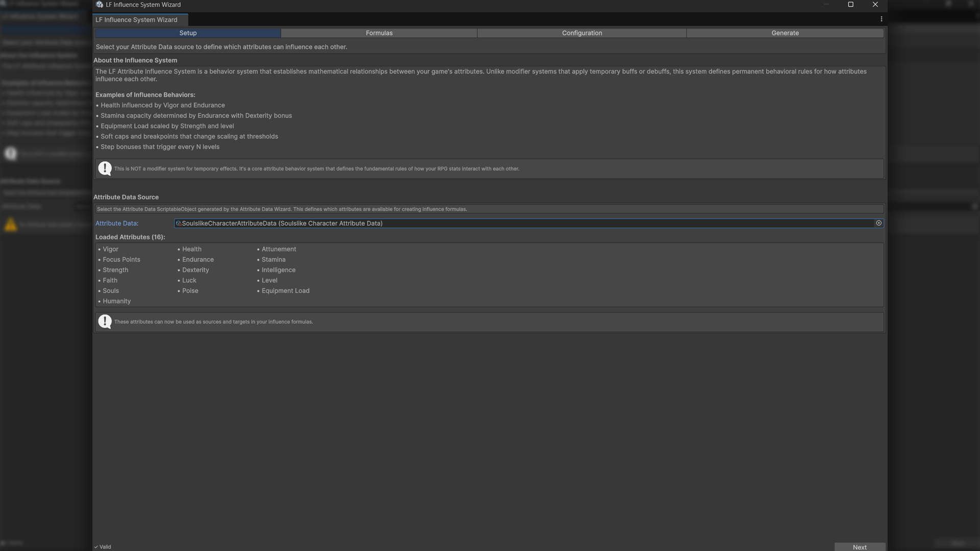The image size is (980, 551).
Task: Select the Setup tab
Action: [x=187, y=33]
